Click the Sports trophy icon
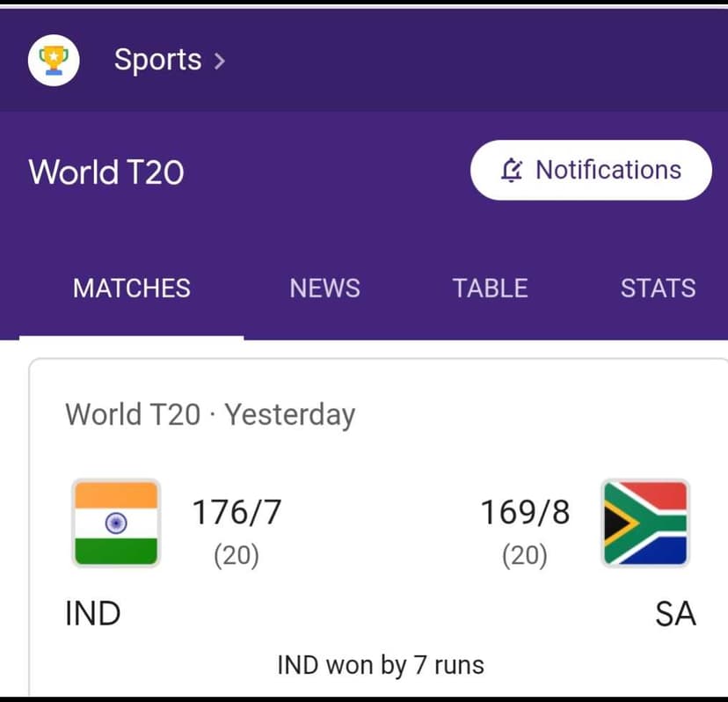Viewport: 728px width, 702px height. [55, 60]
